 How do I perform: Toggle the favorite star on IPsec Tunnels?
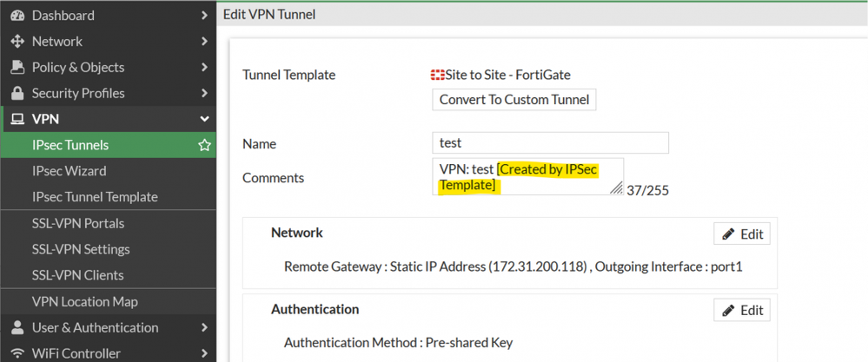205,145
